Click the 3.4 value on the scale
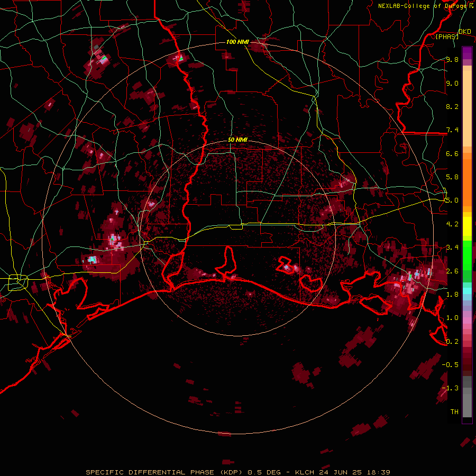The width and height of the screenshot is (476, 476). (x=452, y=248)
